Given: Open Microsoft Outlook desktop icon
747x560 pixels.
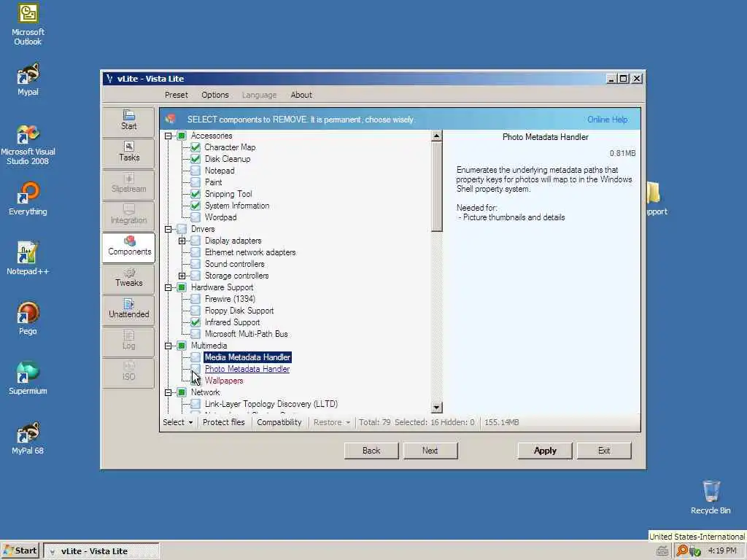Looking at the screenshot, I should (x=28, y=25).
